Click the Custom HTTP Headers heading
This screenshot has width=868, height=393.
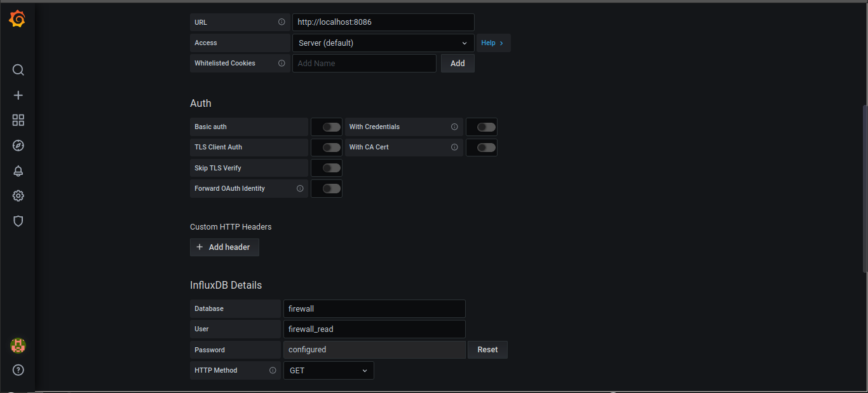click(x=231, y=226)
